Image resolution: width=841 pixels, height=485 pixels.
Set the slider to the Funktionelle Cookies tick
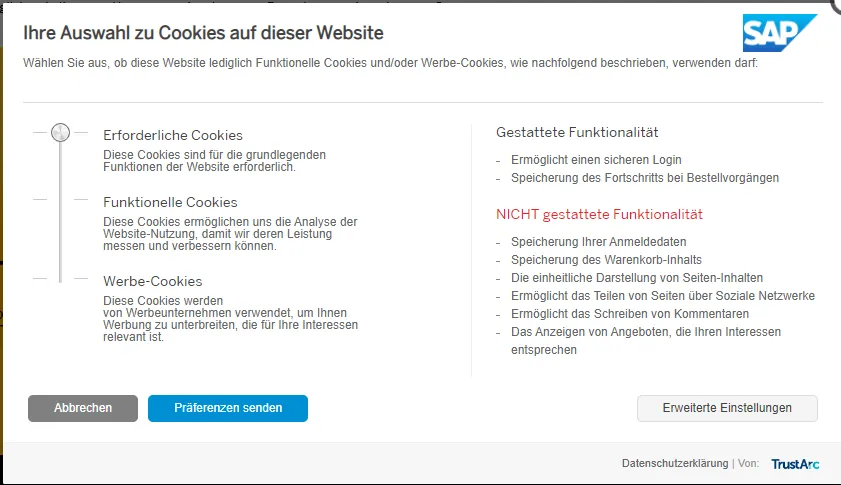pyautogui.click(x=60, y=200)
